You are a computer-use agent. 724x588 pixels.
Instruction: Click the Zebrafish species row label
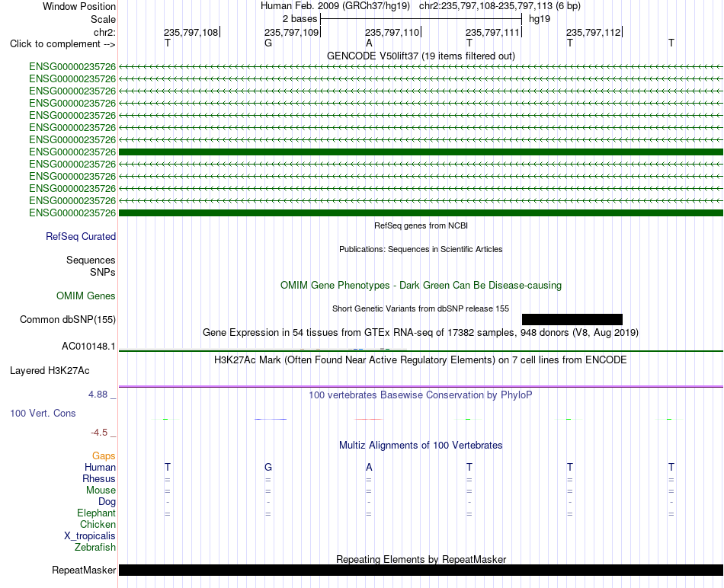(95, 548)
